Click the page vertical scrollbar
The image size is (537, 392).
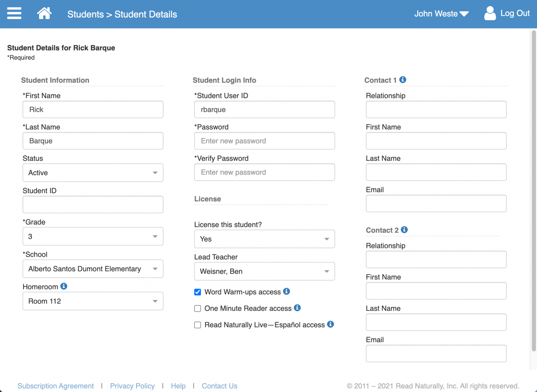(x=534, y=191)
